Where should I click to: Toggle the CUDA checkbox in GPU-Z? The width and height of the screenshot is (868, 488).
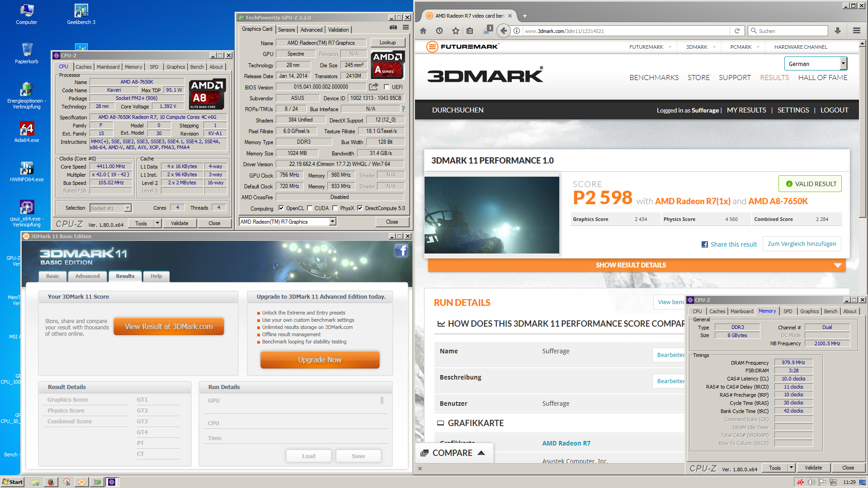click(x=310, y=208)
